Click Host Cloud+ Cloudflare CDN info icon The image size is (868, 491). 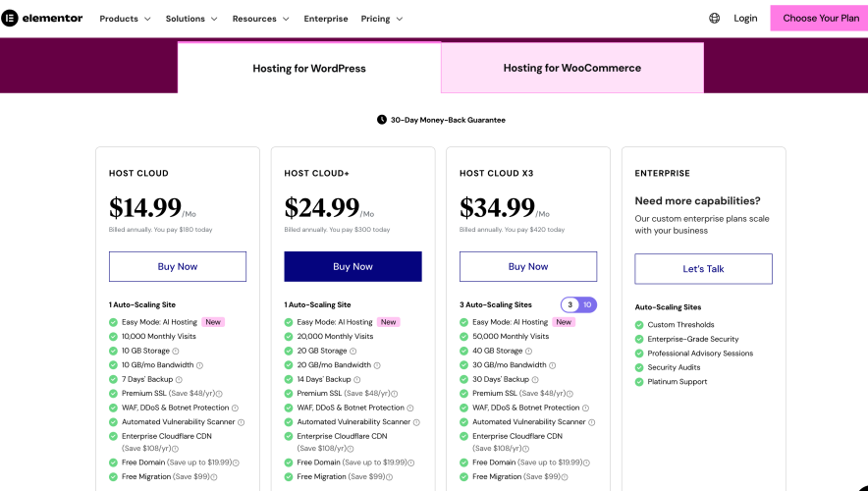tap(351, 449)
